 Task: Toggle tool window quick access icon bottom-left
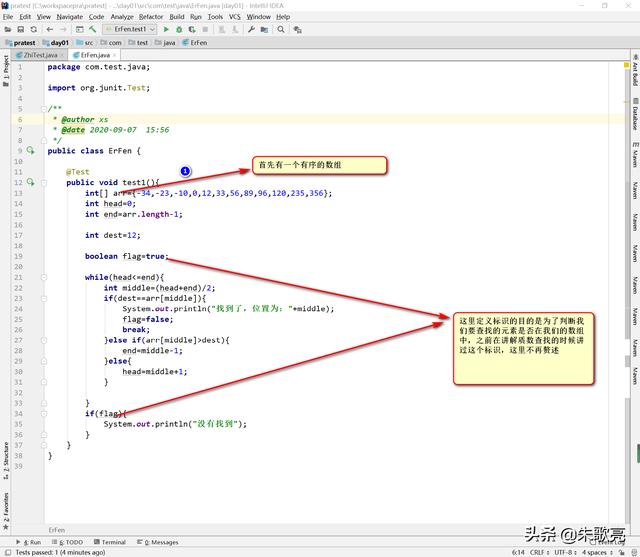click(x=8, y=552)
